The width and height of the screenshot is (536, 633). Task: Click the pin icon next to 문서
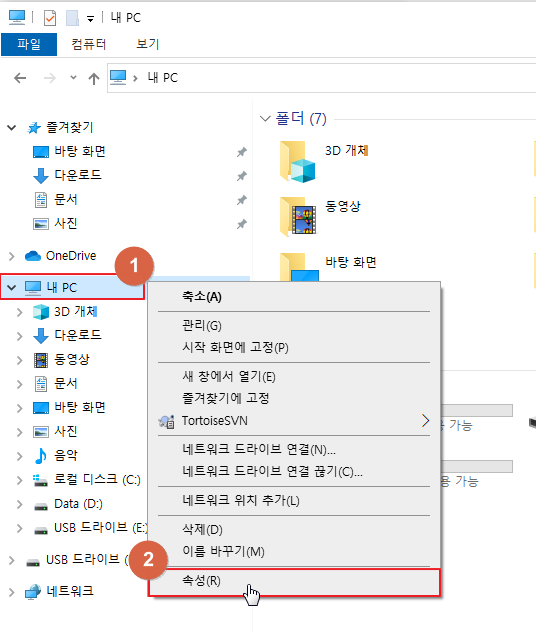point(241,200)
